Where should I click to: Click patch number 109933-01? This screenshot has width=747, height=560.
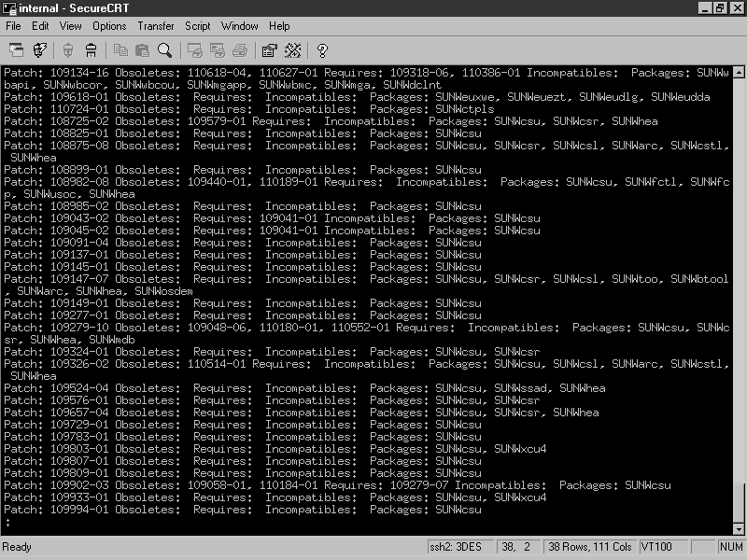(x=79, y=497)
